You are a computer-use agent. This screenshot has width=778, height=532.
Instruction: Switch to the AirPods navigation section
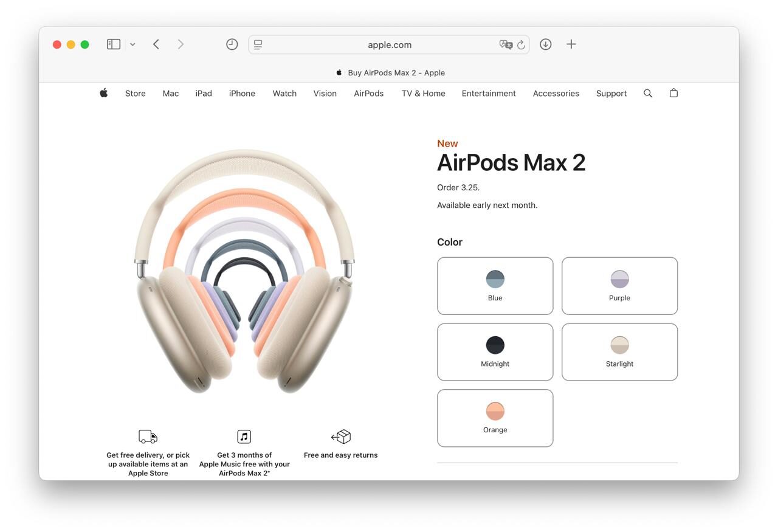tap(368, 93)
